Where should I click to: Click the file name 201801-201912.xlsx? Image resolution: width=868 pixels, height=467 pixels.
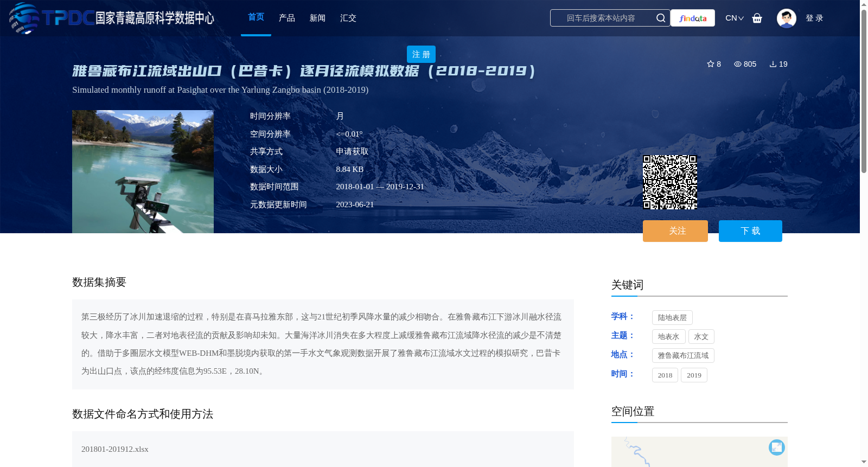pos(115,449)
